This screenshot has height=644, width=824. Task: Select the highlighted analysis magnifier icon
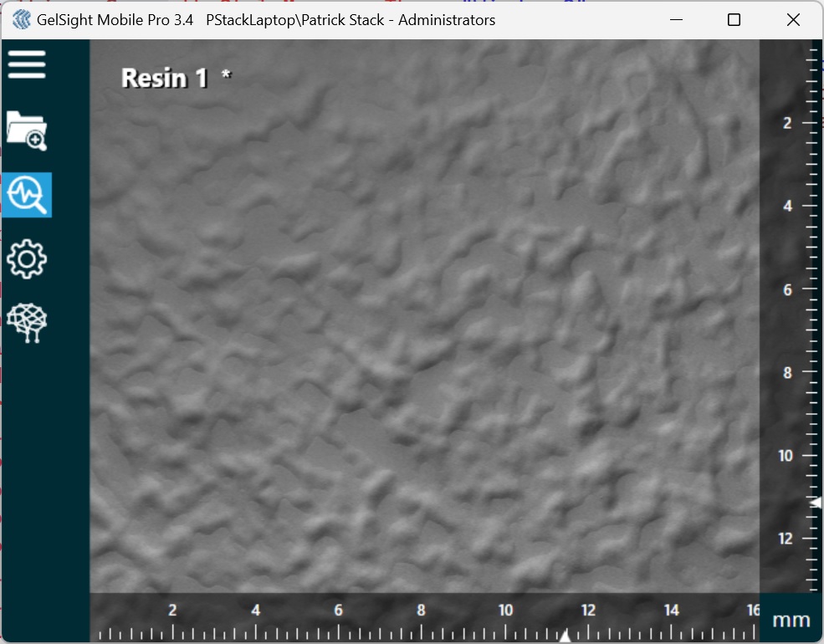tap(27, 195)
